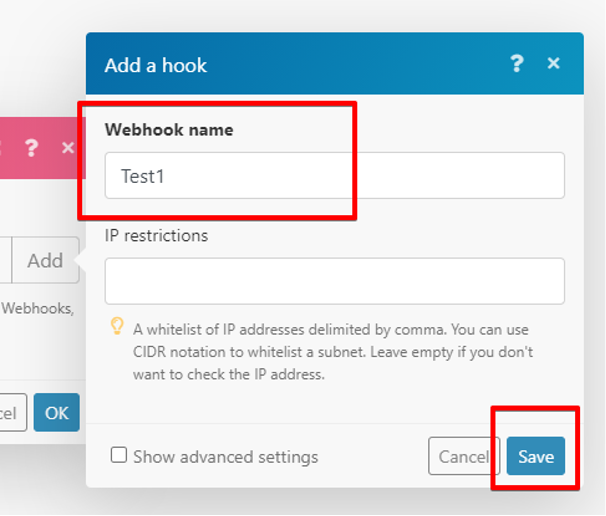The height and width of the screenshot is (516, 606).
Task: Click the Webhooks text in background dialog
Action: (x=36, y=309)
